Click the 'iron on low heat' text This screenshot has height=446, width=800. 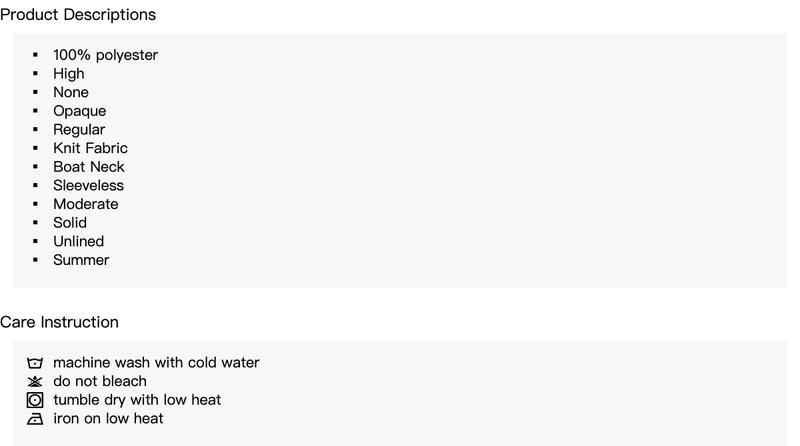point(108,418)
